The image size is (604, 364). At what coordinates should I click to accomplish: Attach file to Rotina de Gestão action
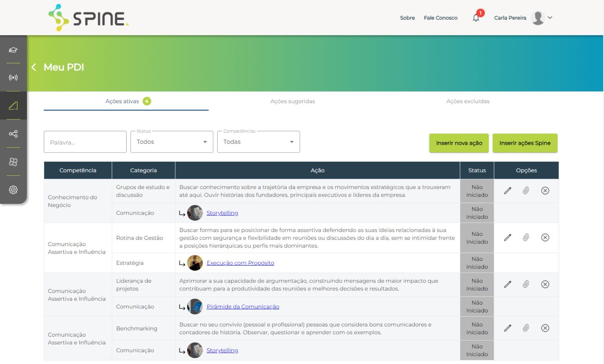tap(526, 237)
